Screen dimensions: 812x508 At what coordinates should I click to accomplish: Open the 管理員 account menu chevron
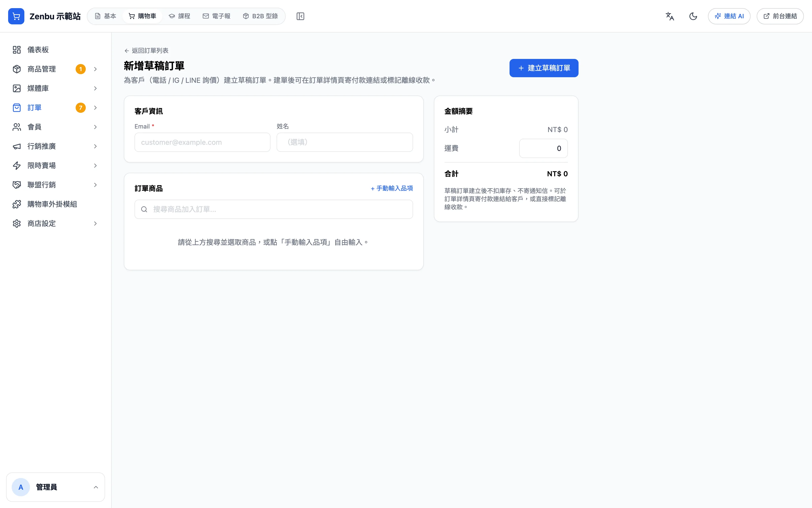(x=96, y=487)
